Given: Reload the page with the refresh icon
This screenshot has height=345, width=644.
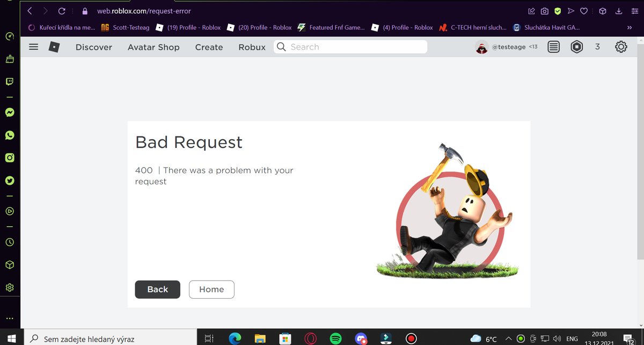Looking at the screenshot, I should 62,11.
